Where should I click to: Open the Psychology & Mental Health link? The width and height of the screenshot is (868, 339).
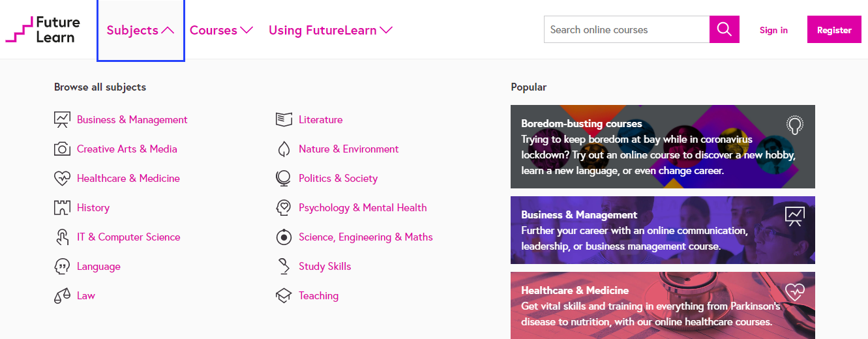click(363, 208)
